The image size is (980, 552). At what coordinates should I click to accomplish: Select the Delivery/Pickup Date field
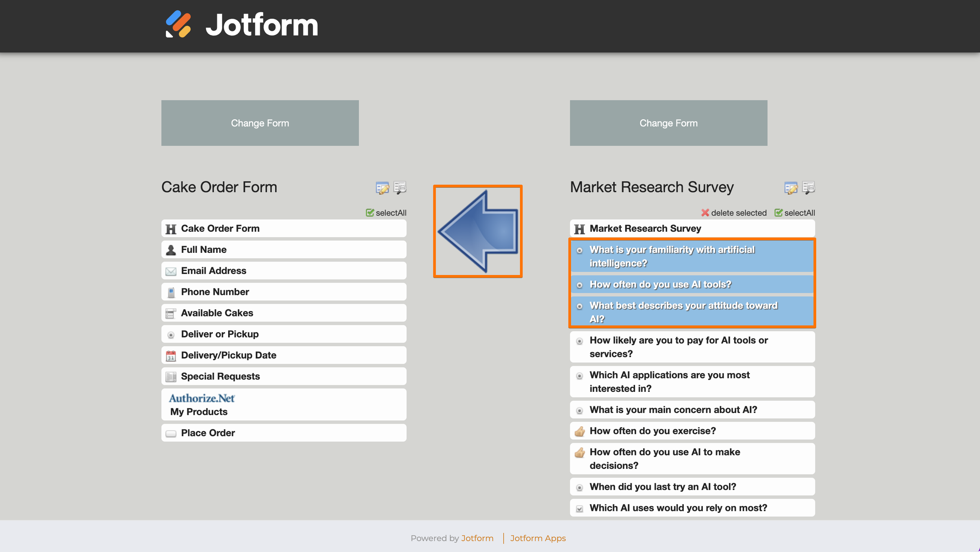click(284, 355)
